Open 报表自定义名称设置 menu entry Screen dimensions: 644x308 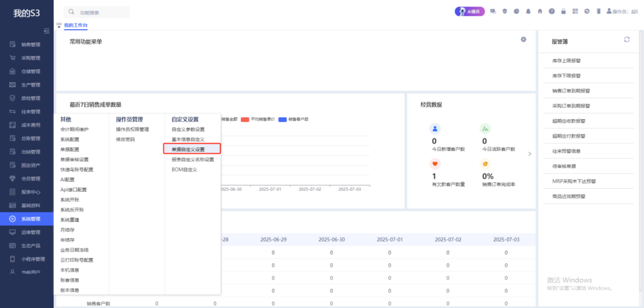coord(193,160)
